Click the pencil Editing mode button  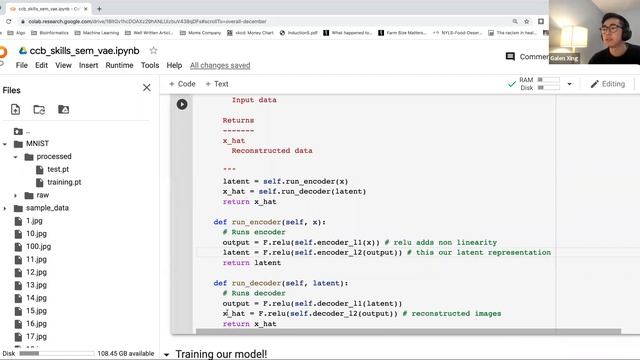[608, 84]
